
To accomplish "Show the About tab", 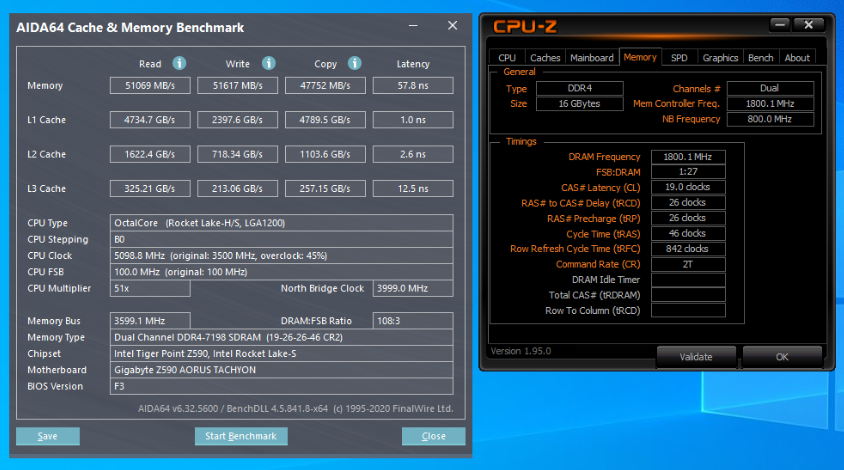I will click(797, 58).
